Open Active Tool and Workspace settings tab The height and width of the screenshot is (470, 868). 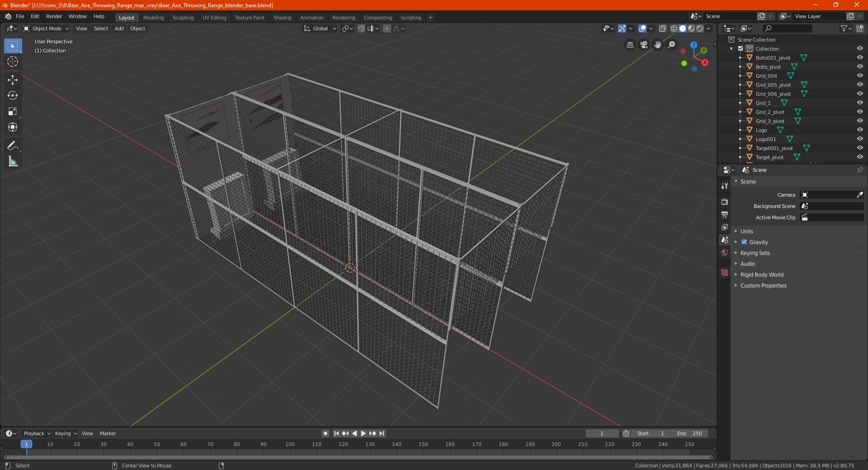coord(725,186)
